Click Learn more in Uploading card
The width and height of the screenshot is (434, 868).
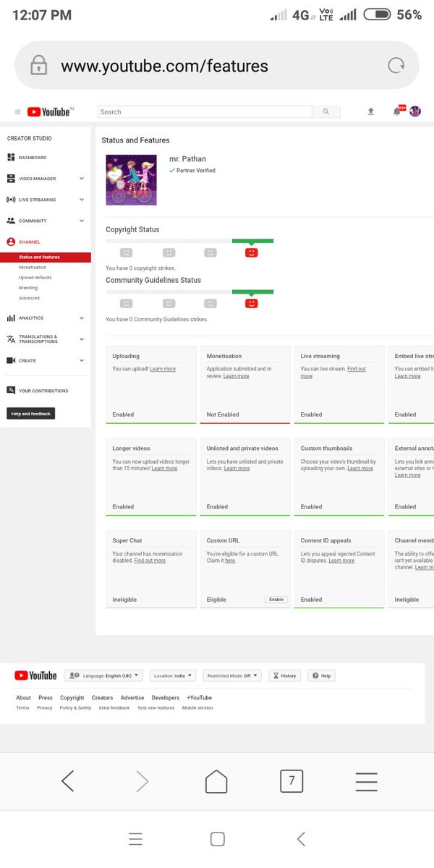pyautogui.click(x=163, y=369)
